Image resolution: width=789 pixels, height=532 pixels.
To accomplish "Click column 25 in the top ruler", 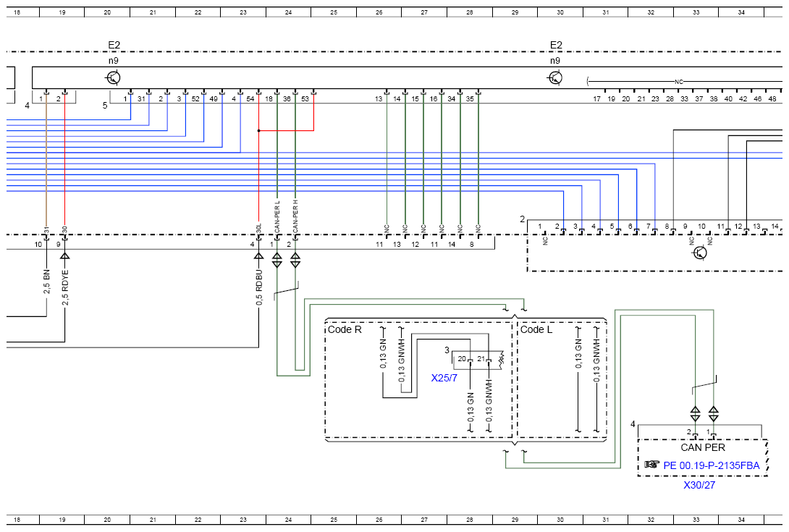I will [334, 12].
